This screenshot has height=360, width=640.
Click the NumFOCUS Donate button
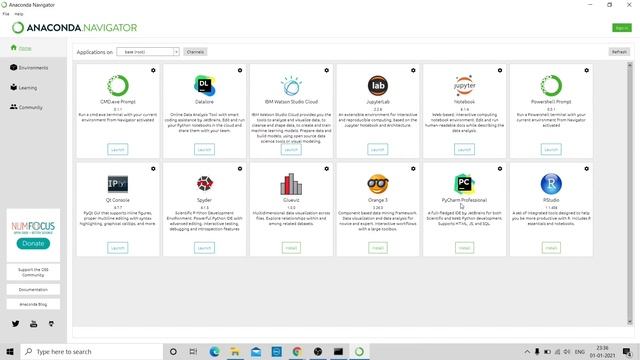[33, 243]
